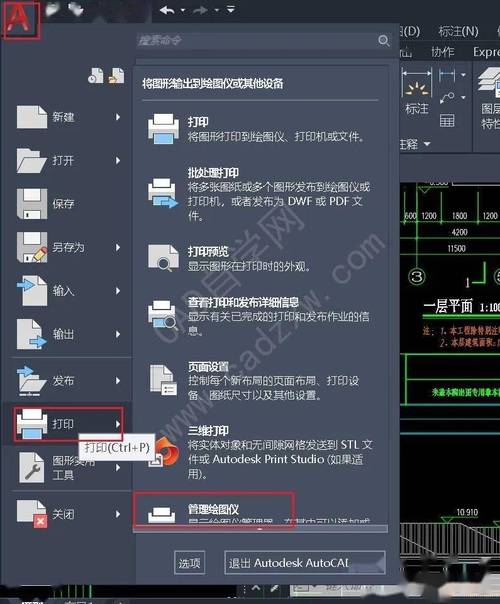Show recent documents icon

pos(96,76)
